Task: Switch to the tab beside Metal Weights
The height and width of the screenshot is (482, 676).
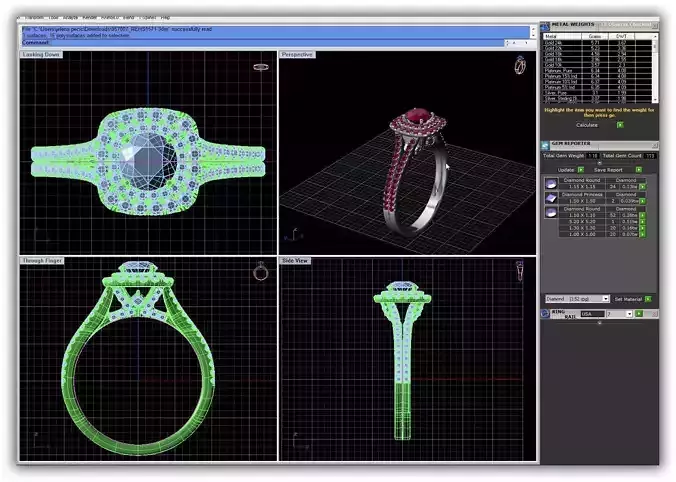Action: [625, 25]
